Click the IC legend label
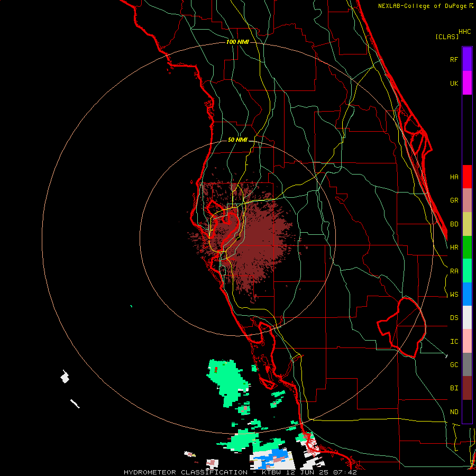 pyautogui.click(x=454, y=342)
